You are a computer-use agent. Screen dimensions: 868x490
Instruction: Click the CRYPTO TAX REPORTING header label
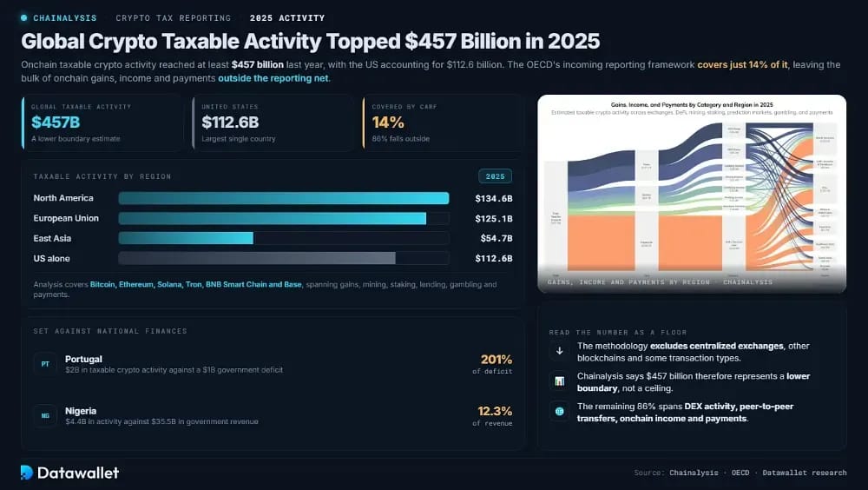pos(174,17)
